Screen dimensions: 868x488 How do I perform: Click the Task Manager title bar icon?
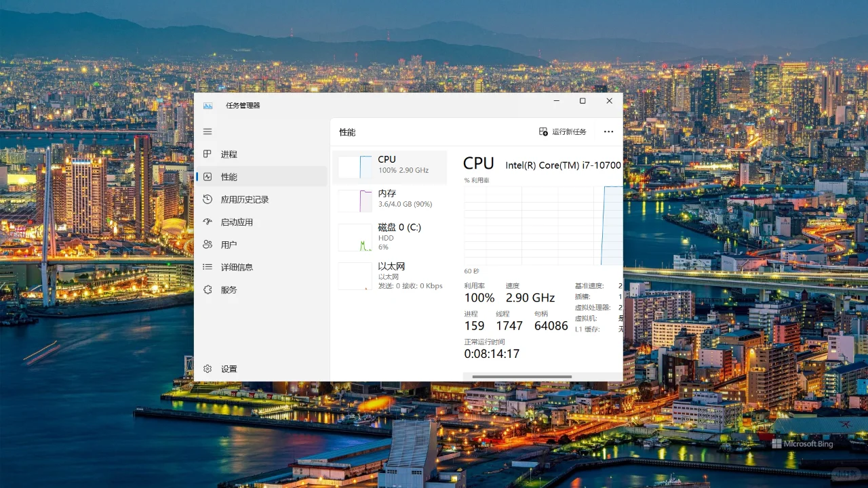pyautogui.click(x=208, y=105)
